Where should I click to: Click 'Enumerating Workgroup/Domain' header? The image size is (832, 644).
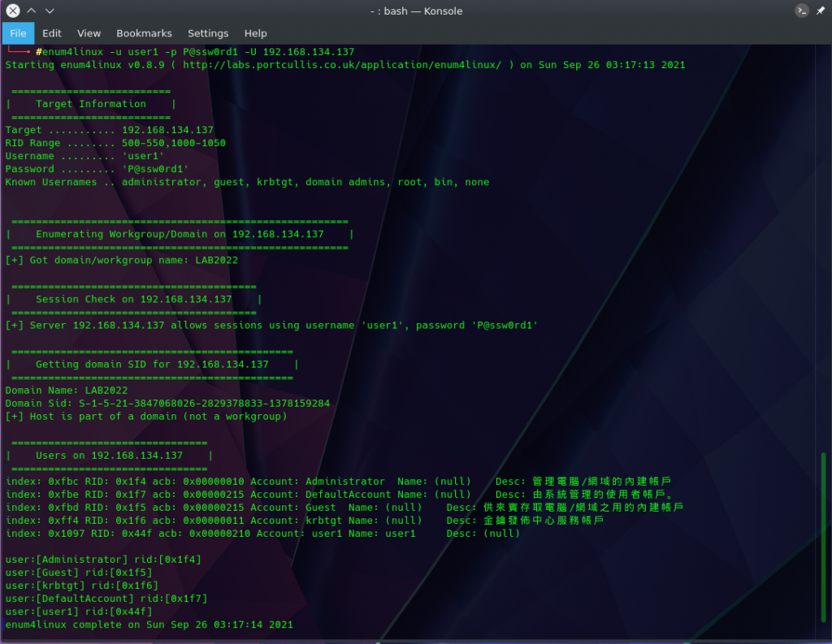(180, 234)
